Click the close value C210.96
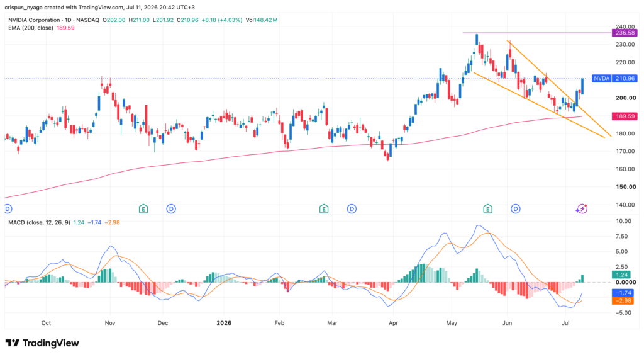Viewport: 644px width, 357px height. [187, 20]
